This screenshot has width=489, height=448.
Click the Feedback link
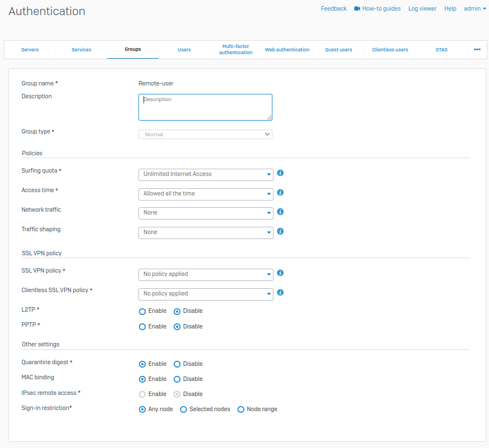point(333,9)
